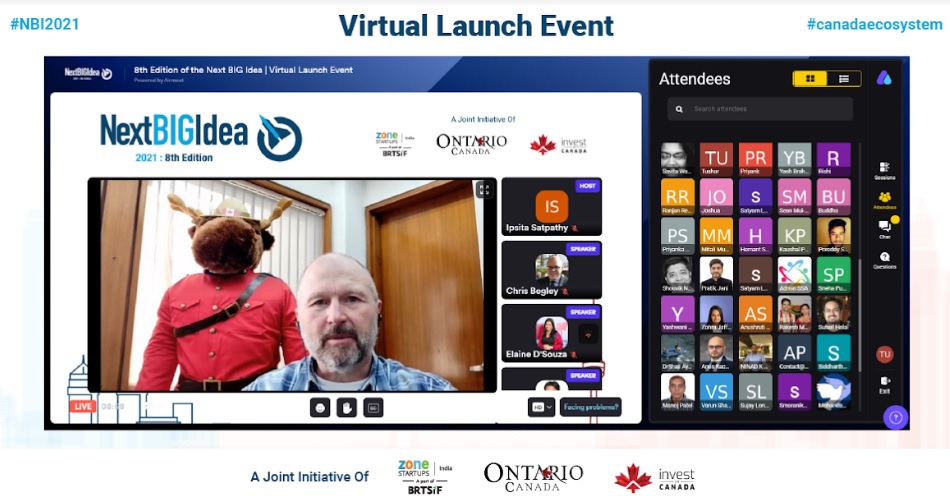This screenshot has width=950, height=496.
Task: Toggle closed captions CC button
Action: pos(373,408)
